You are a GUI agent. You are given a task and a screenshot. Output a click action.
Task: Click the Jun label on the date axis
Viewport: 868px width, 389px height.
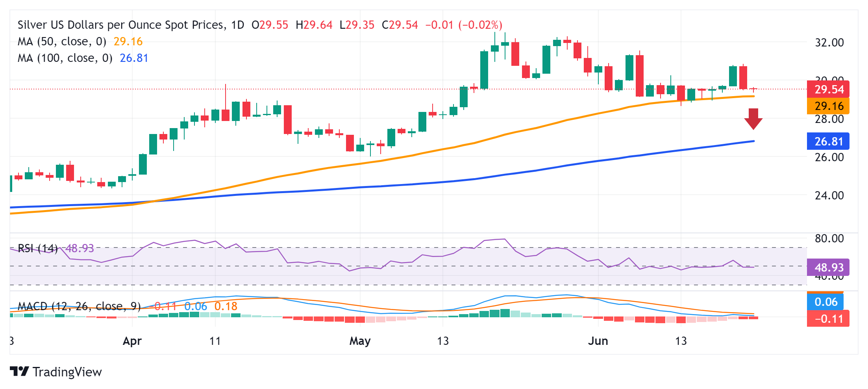point(598,341)
